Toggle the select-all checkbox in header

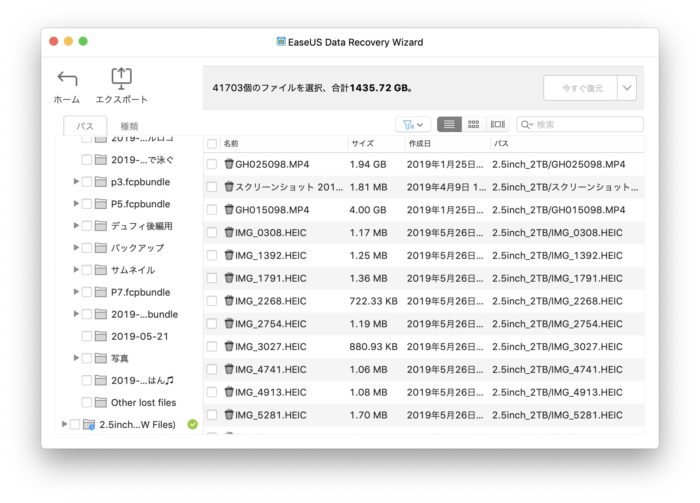pyautogui.click(x=212, y=144)
